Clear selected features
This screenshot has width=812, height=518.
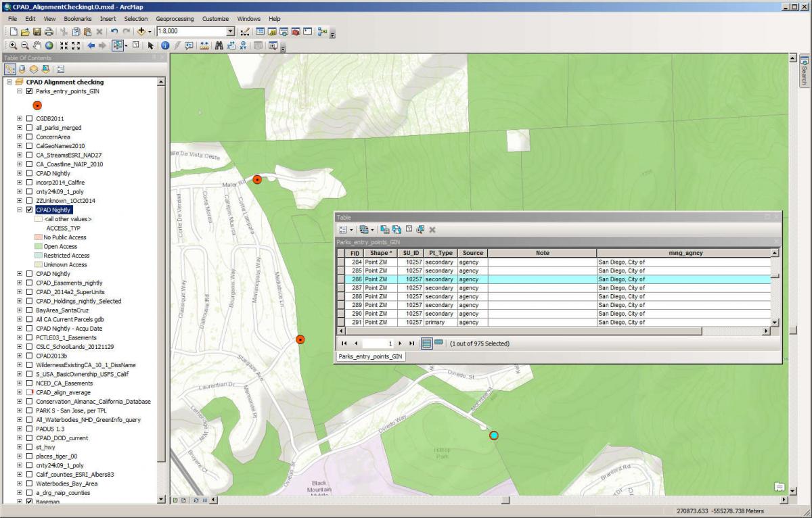click(135, 45)
